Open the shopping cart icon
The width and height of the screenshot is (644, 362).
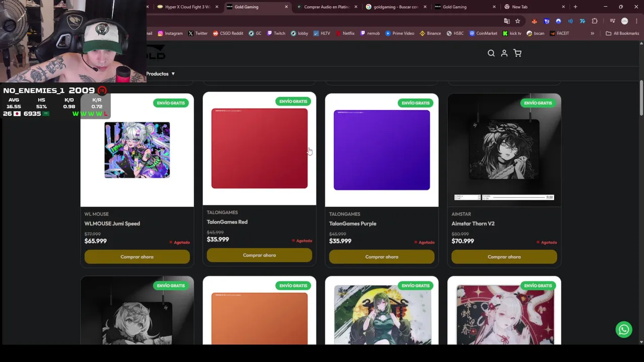[x=517, y=53]
